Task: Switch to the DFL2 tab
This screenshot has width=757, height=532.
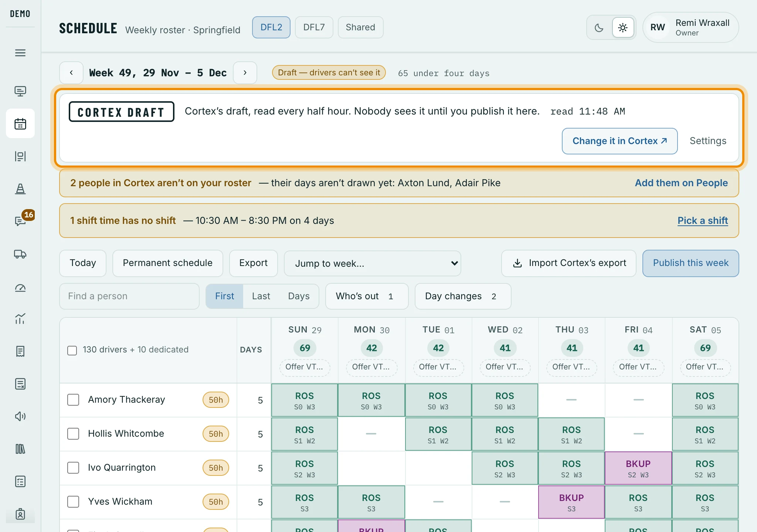Action: tap(271, 27)
